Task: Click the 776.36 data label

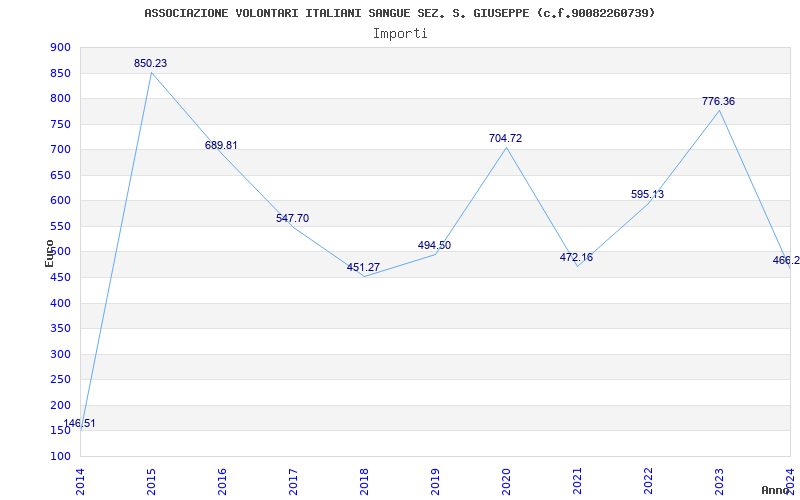Action: (718, 102)
